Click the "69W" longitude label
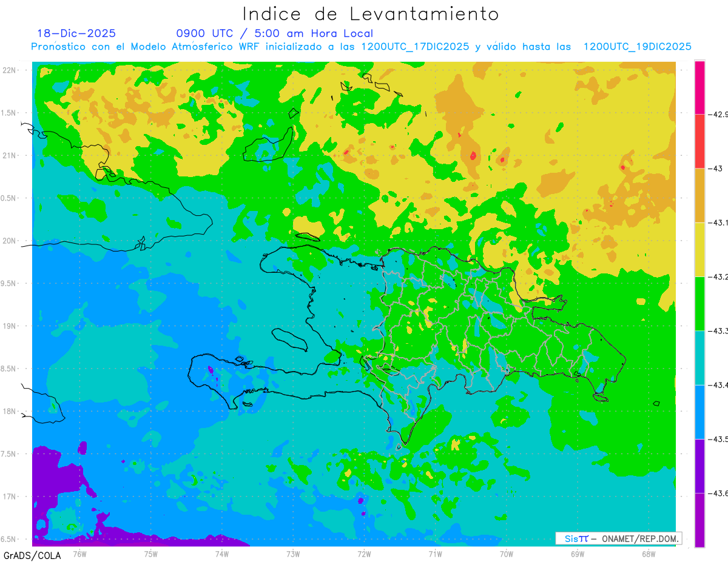 [578, 554]
